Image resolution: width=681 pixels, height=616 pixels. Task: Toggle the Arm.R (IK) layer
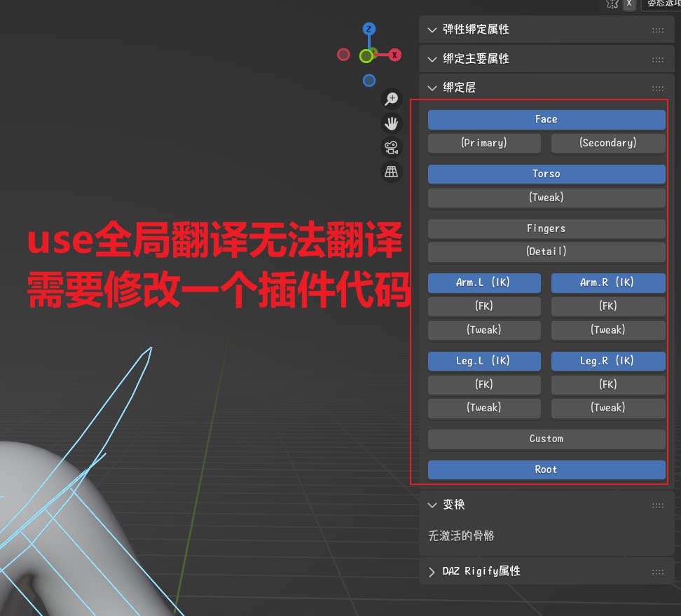[x=608, y=283]
